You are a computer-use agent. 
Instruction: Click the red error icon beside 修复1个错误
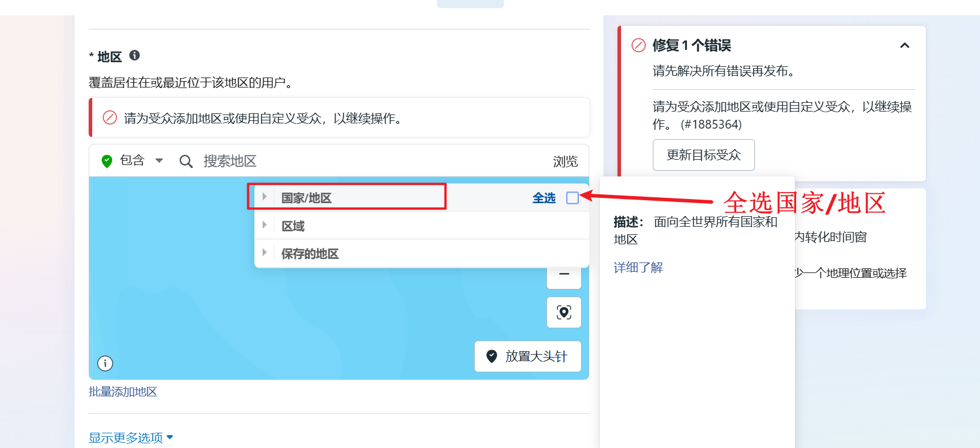pyautogui.click(x=638, y=45)
